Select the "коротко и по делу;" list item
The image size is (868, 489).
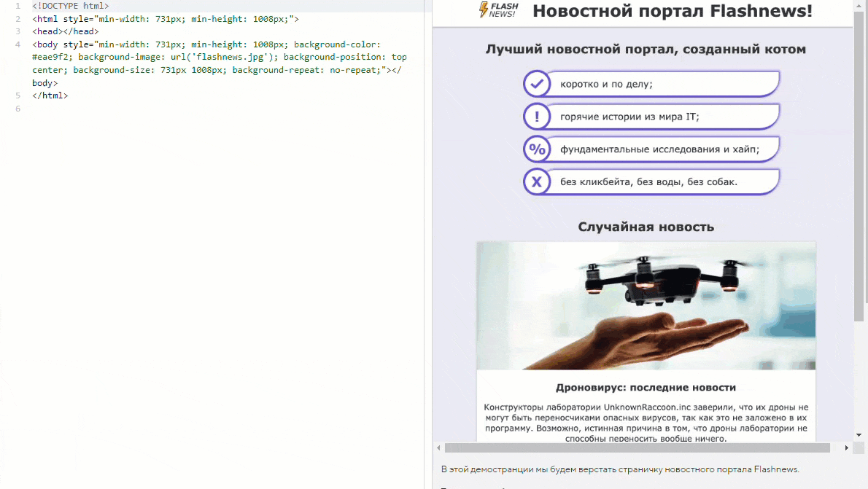tap(606, 84)
